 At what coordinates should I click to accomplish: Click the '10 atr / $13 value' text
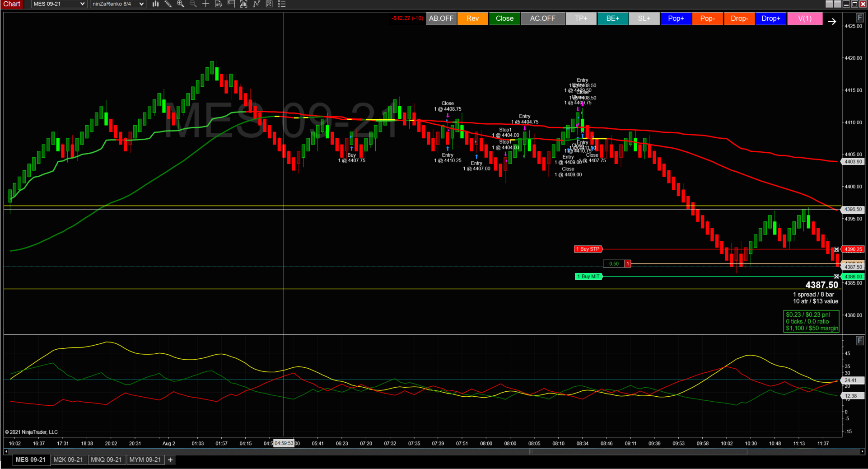click(x=816, y=301)
